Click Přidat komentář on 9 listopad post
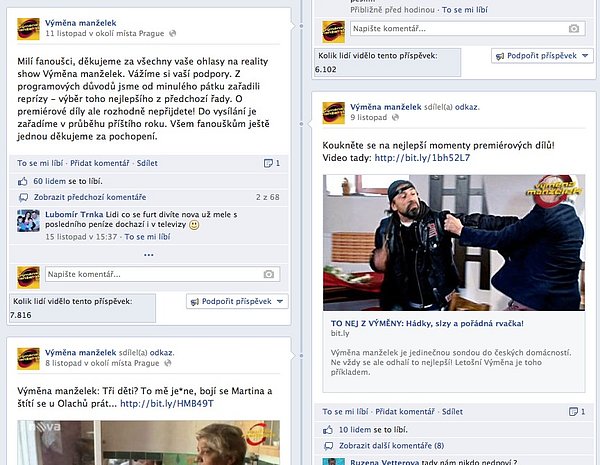Image resolution: width=600 pixels, height=465 pixels. pyautogui.click(x=405, y=411)
